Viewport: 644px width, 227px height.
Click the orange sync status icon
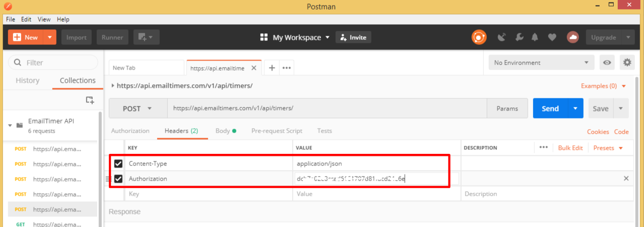coord(479,37)
